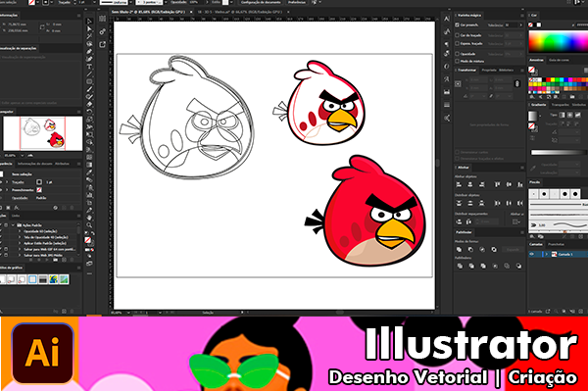Image resolution: width=588 pixels, height=392 pixels.
Task: Select the Paintbrush tool
Action: point(89,89)
